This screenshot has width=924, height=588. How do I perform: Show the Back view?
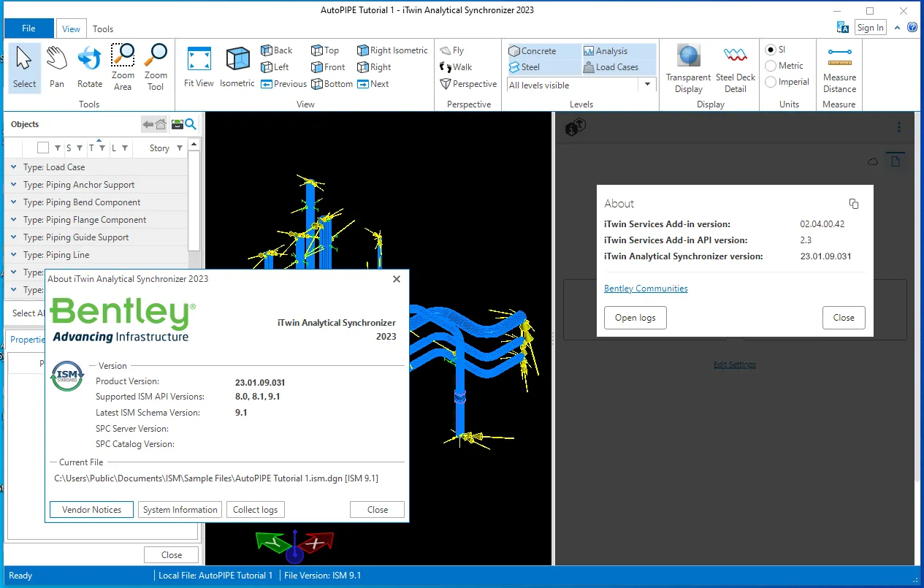point(277,50)
